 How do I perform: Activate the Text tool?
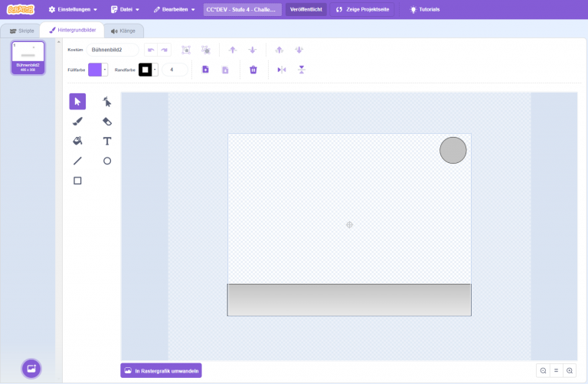click(x=107, y=141)
